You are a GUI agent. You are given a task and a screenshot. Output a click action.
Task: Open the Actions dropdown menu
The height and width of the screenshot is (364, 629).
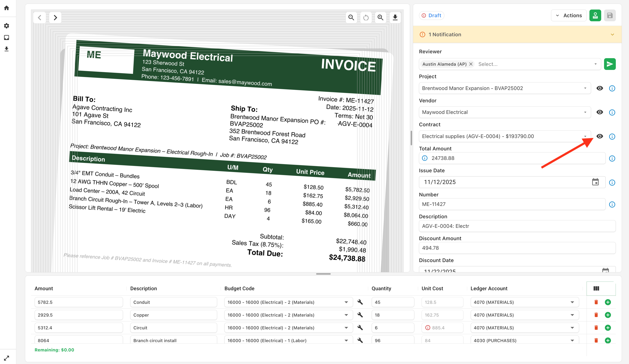tap(569, 15)
